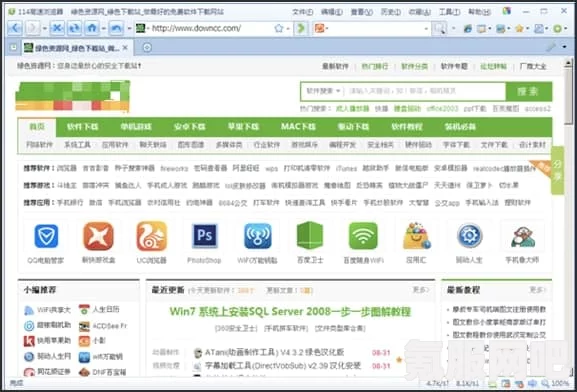Stop loading with the X toolbar button

click(57, 28)
